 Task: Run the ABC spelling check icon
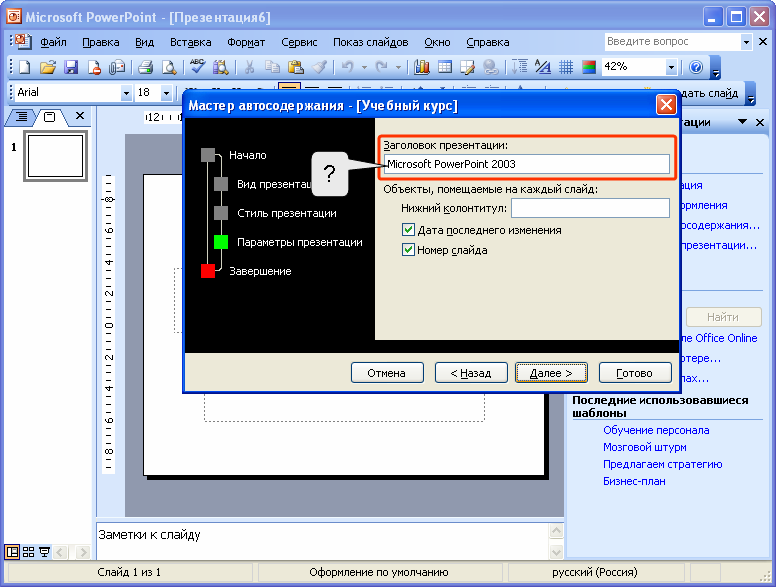197,67
